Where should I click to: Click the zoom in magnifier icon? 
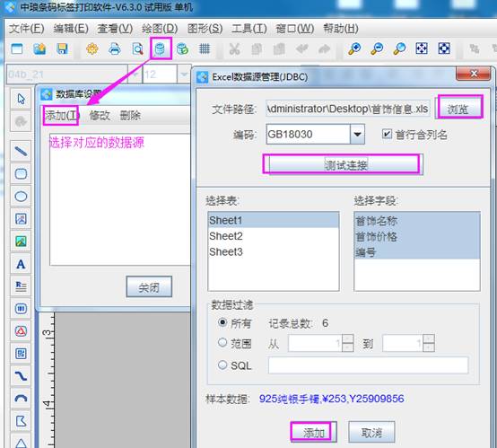coord(354,48)
